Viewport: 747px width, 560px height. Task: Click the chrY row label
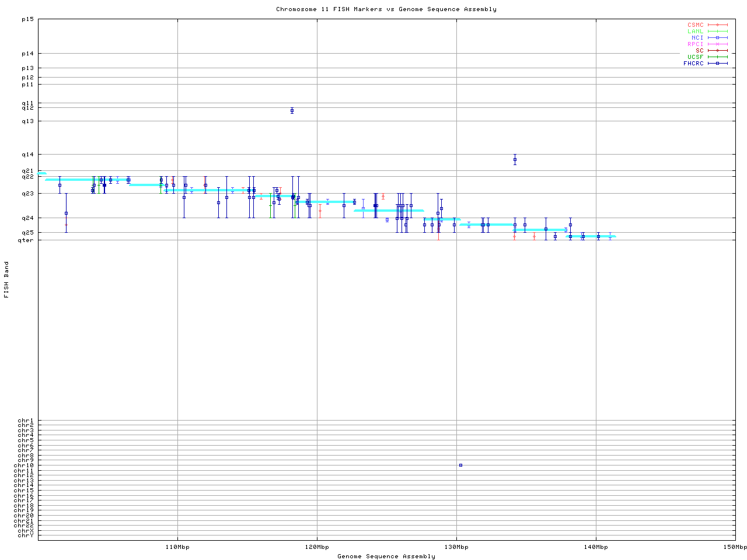click(x=26, y=535)
